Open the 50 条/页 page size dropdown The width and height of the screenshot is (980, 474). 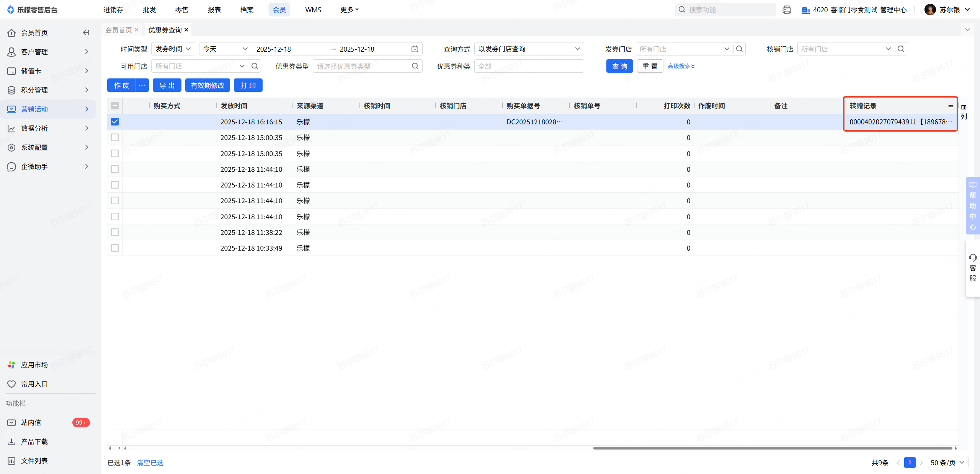(x=947, y=463)
